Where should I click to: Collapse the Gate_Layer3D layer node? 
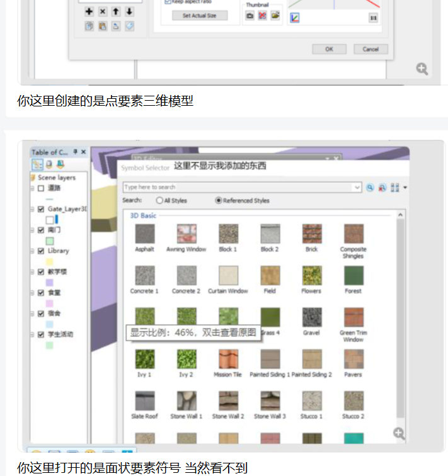click(x=32, y=209)
